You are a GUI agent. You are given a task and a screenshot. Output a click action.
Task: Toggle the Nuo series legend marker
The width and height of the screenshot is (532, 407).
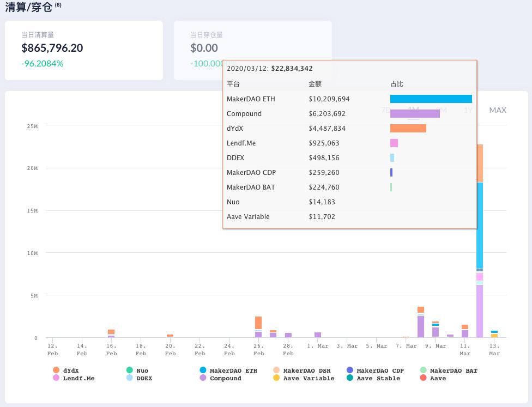tap(129, 370)
